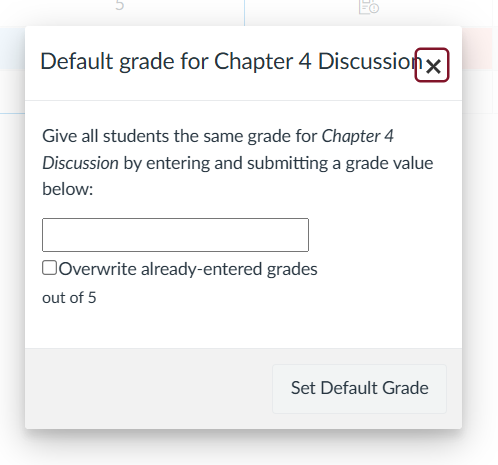Screen dimensions: 498x465
Task: Dismiss the modal using the X icon
Action: tap(432, 65)
